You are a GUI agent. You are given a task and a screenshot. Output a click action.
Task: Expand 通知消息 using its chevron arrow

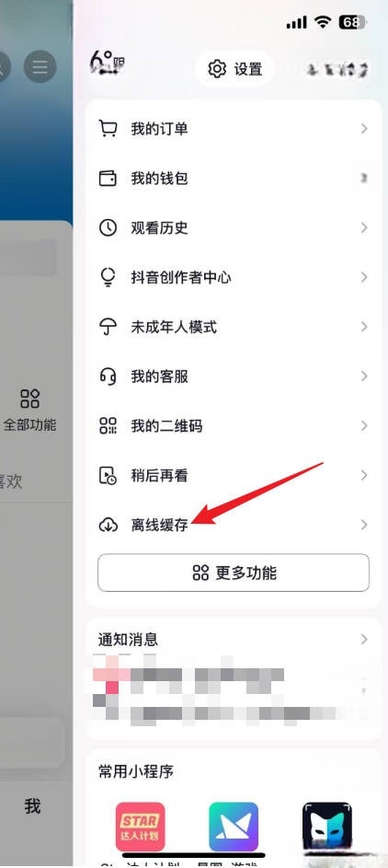click(364, 640)
